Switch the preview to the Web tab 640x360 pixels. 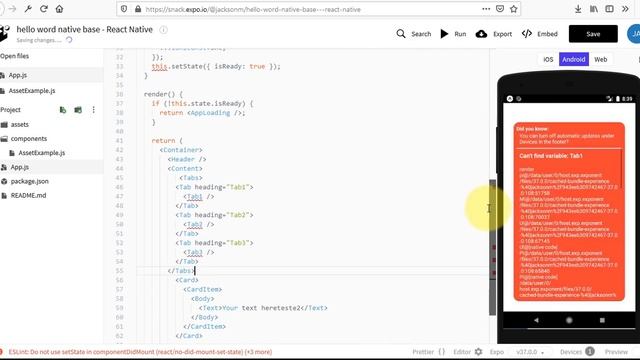pyautogui.click(x=600, y=59)
